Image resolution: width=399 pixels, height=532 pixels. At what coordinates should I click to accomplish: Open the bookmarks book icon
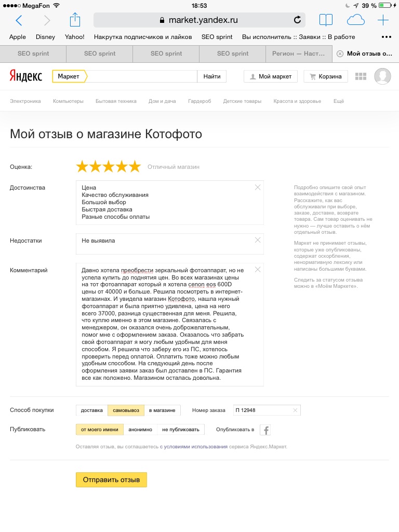[x=326, y=20]
